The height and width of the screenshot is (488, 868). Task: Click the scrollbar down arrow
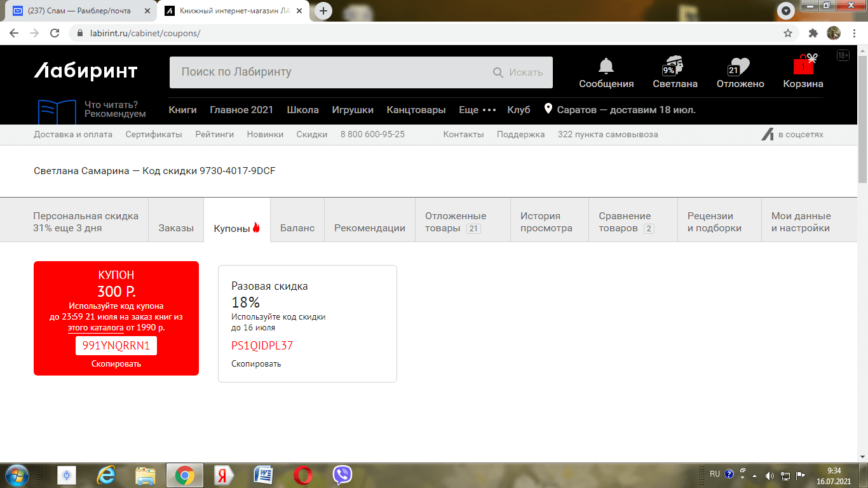click(x=862, y=456)
